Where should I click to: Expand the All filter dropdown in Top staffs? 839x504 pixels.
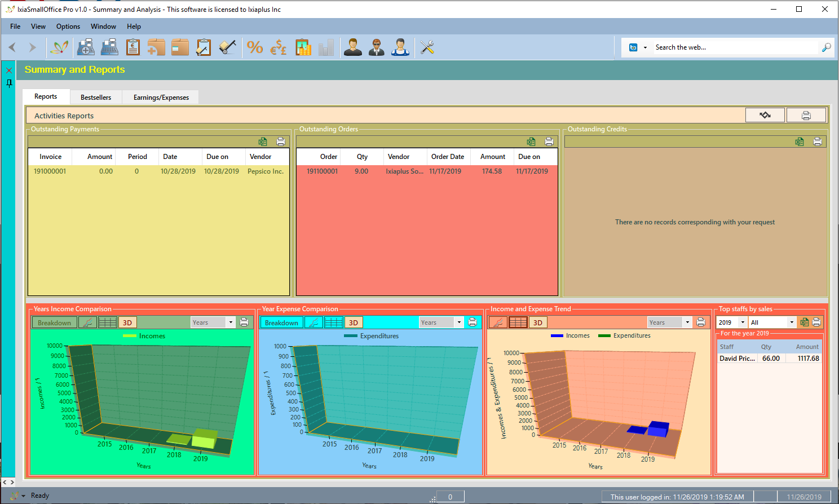(x=792, y=322)
